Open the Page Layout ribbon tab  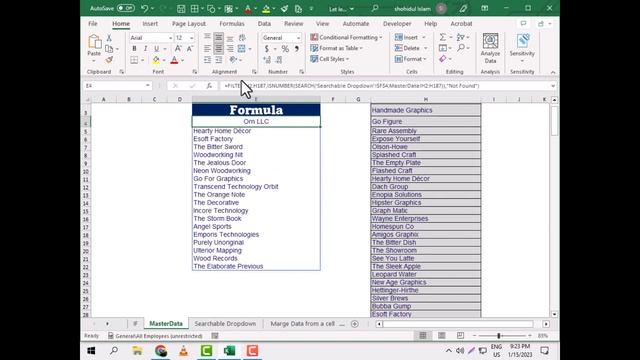click(189, 24)
